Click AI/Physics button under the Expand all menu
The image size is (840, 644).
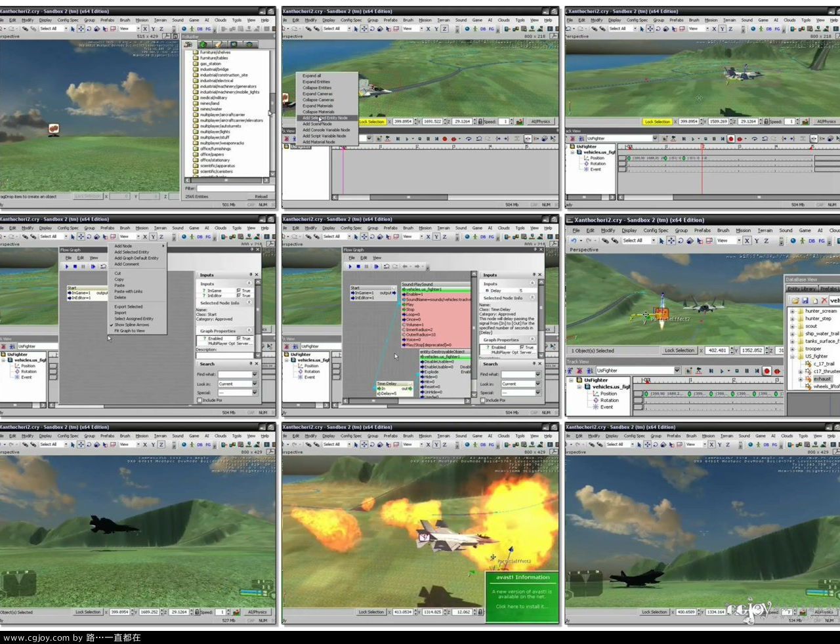tap(541, 121)
